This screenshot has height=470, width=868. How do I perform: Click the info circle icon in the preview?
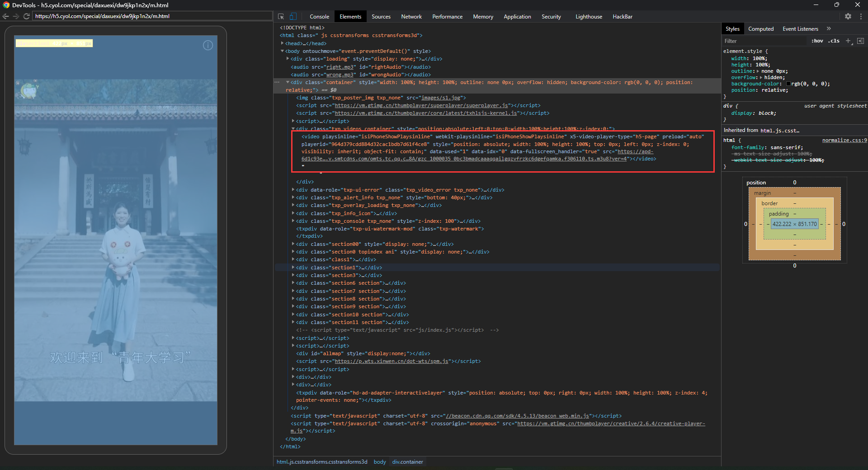click(208, 45)
